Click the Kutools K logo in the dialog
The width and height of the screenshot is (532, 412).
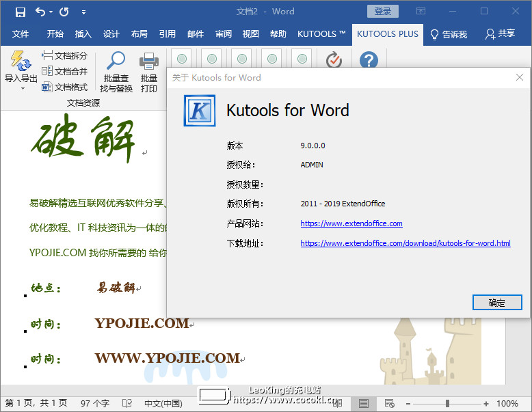pyautogui.click(x=200, y=111)
